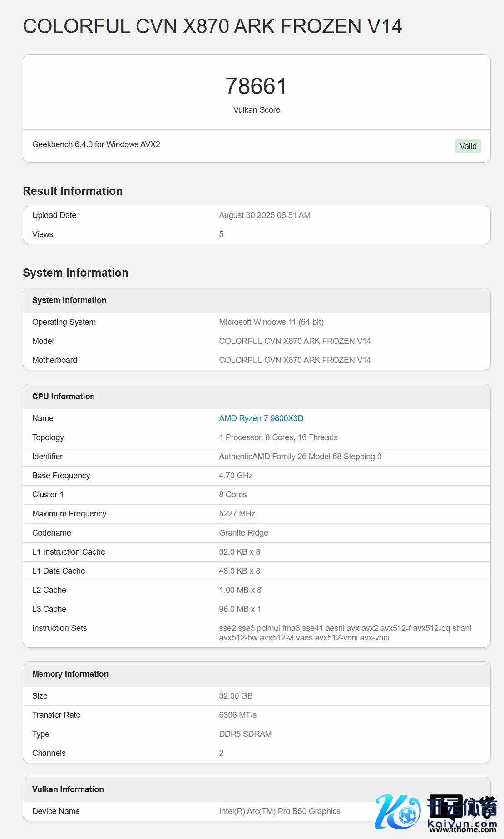Click the Motherboard row value
This screenshot has height=839, width=504.
click(295, 360)
